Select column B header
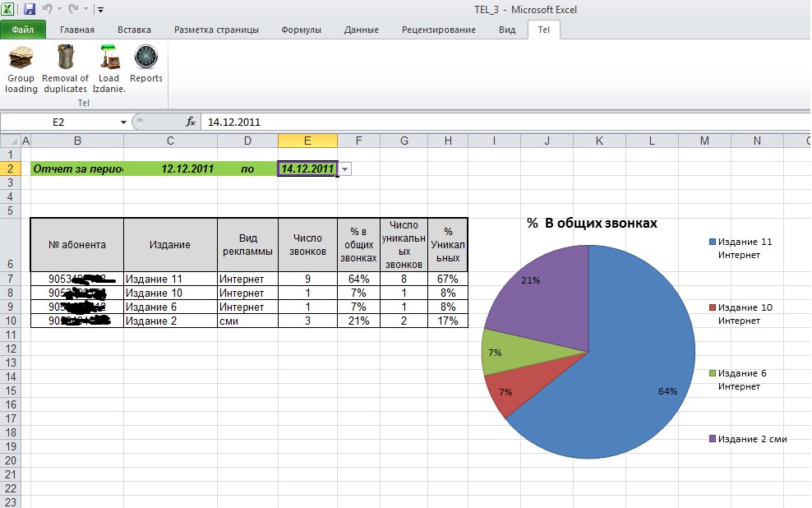The width and height of the screenshot is (812, 508). [77, 141]
